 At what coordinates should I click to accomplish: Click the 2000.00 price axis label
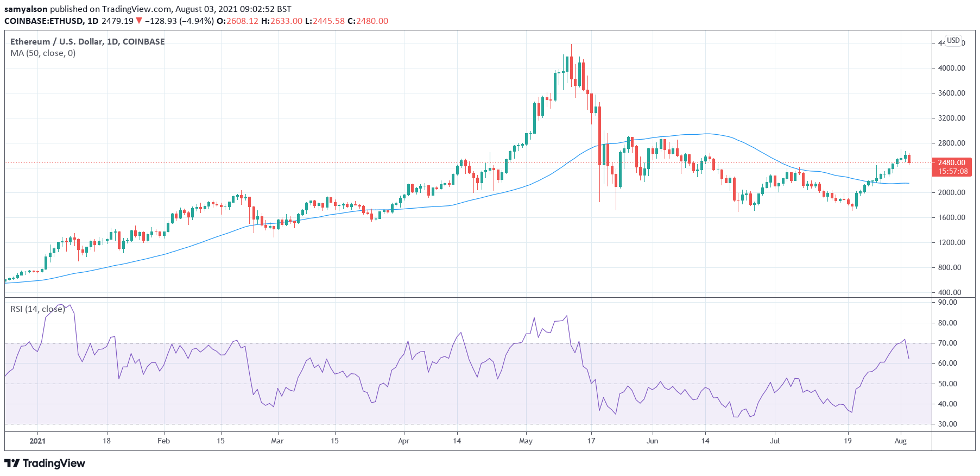(x=952, y=192)
